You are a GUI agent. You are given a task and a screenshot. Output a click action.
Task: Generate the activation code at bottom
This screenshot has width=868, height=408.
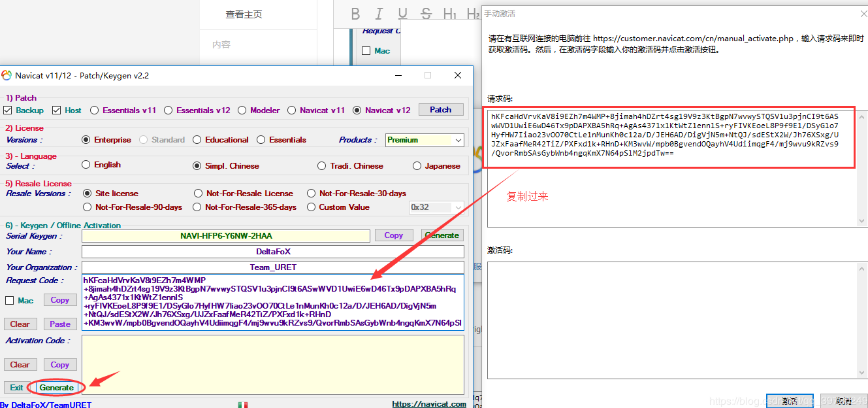point(57,388)
